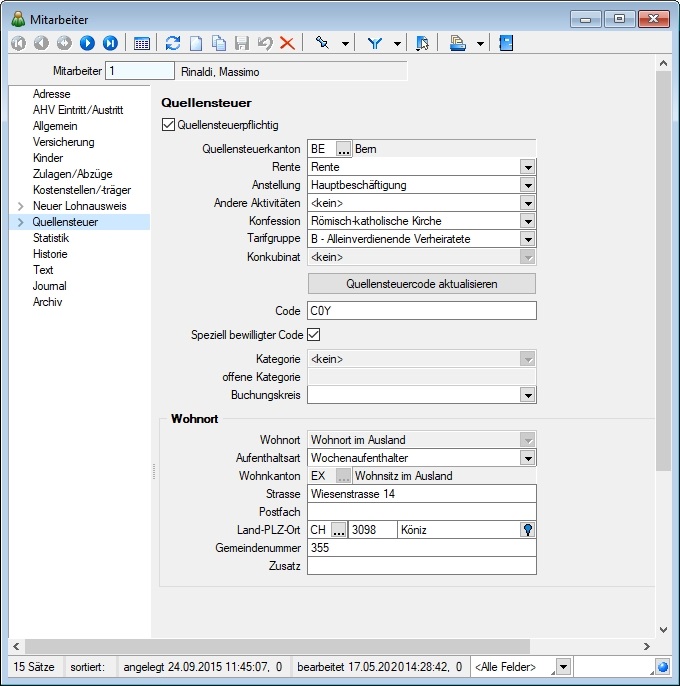The width and height of the screenshot is (680, 686).
Task: Click the Land lookup button next to CH
Action: point(339,530)
